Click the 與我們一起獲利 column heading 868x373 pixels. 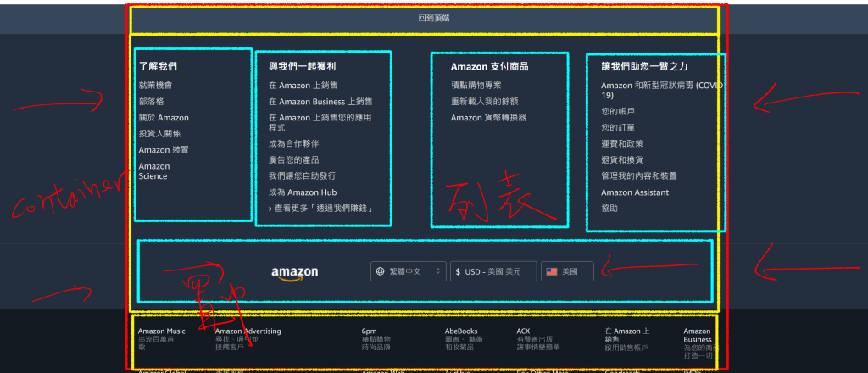pos(303,66)
